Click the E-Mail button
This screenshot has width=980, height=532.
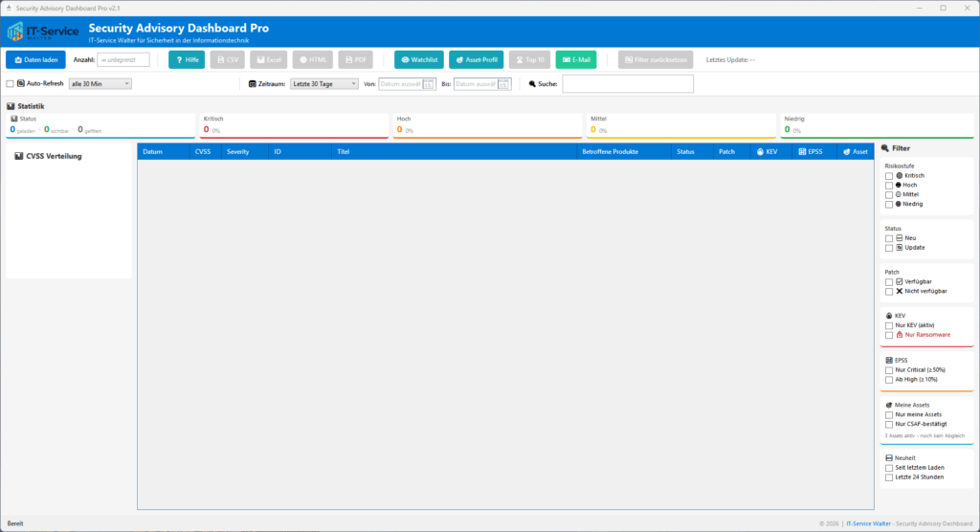click(575, 60)
